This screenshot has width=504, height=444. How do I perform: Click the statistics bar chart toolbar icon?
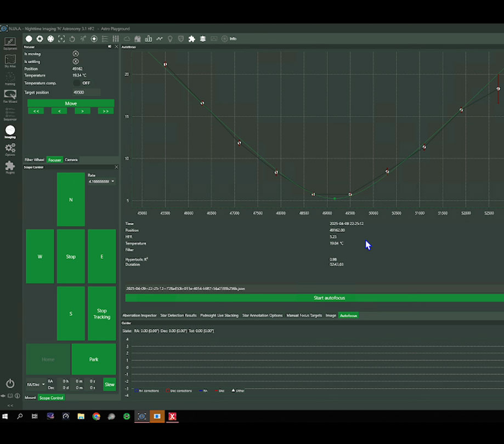[x=149, y=39]
